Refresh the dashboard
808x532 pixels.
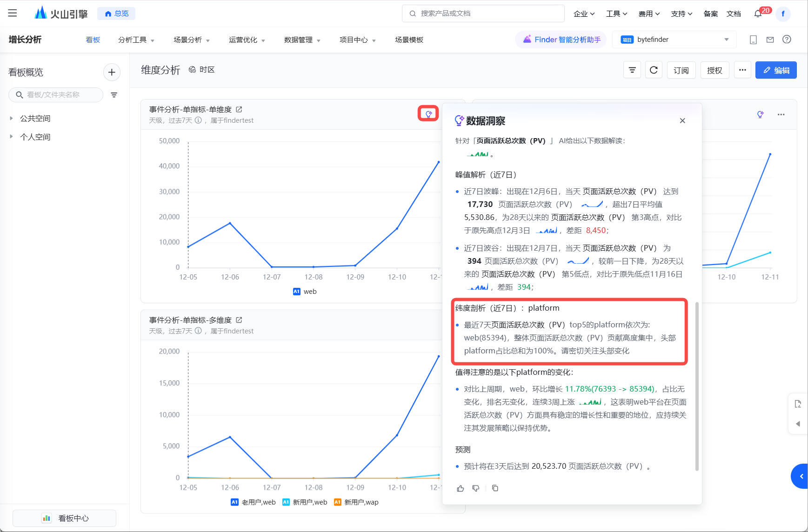point(654,70)
